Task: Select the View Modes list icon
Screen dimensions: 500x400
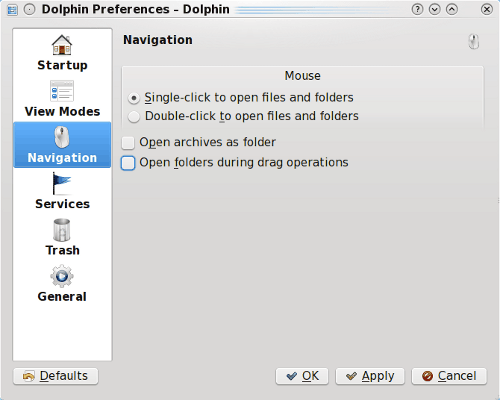Action: click(x=62, y=91)
